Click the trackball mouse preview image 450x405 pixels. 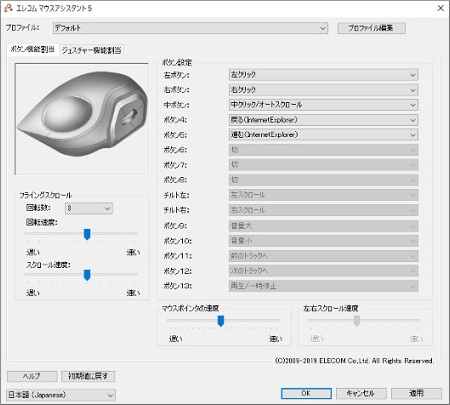coord(82,119)
